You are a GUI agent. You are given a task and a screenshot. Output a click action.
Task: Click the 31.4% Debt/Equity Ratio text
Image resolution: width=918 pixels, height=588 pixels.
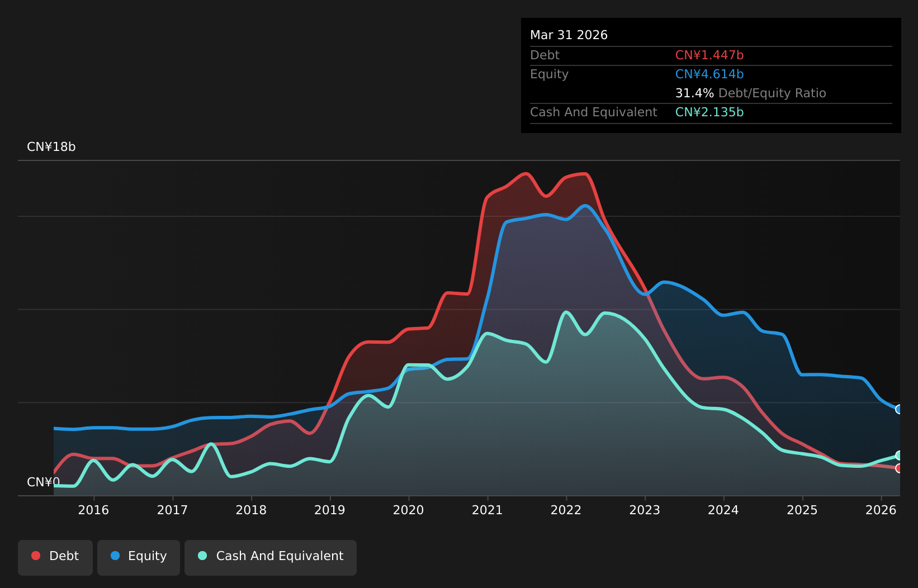(751, 93)
